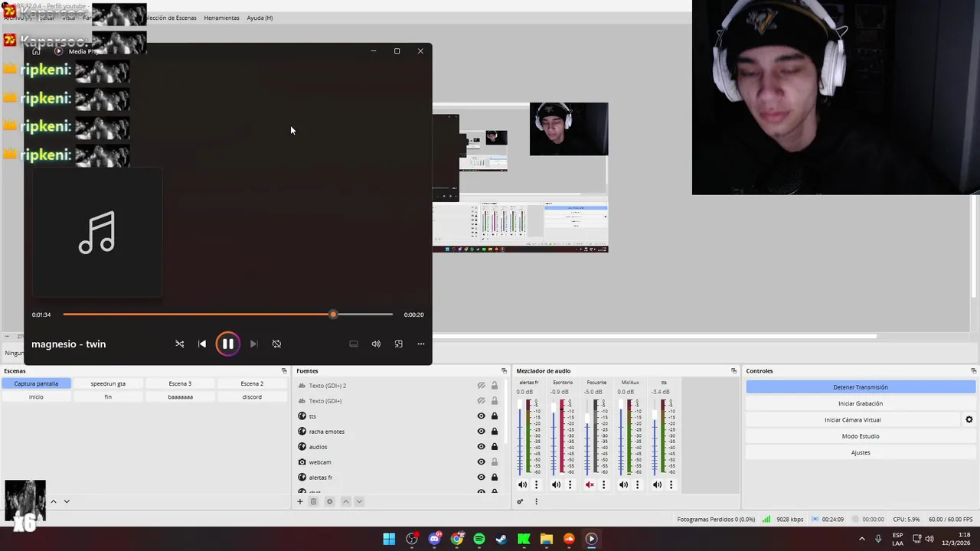Hide the racha emotes source
980x551 pixels.
[x=481, y=432]
